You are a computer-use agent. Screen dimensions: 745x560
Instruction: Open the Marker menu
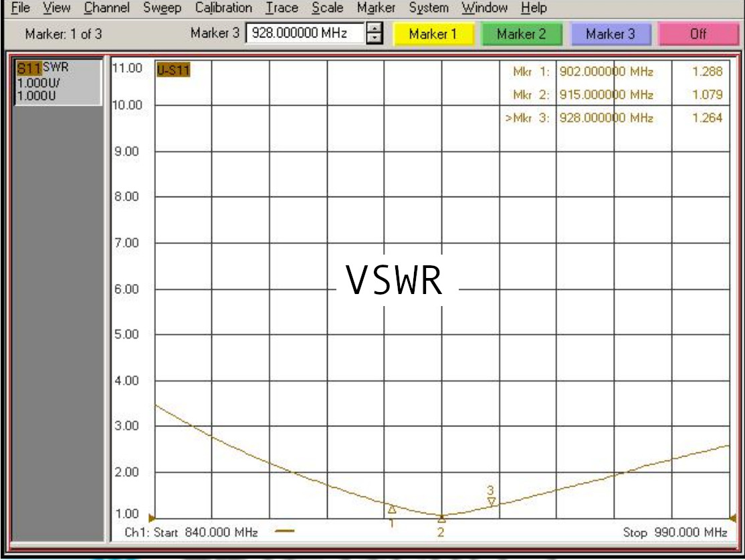pyautogui.click(x=376, y=8)
